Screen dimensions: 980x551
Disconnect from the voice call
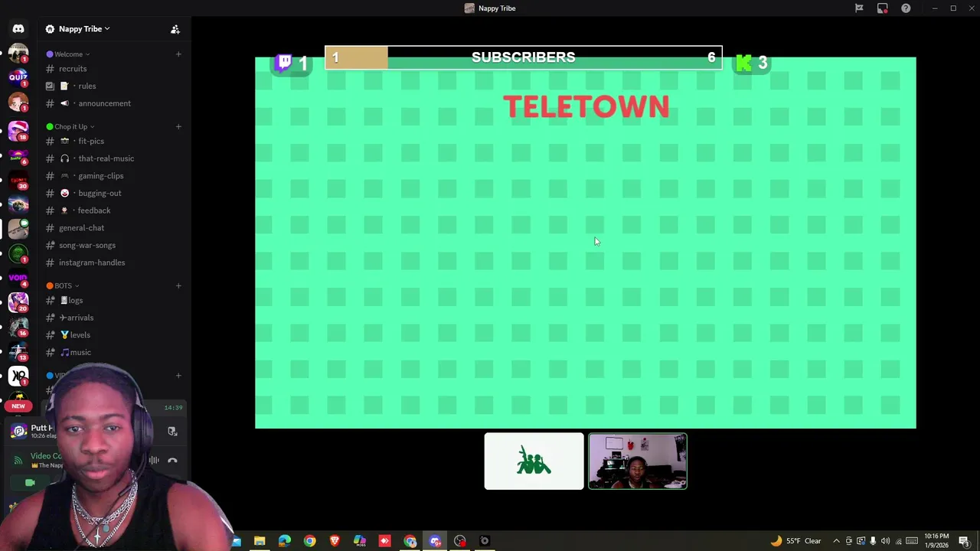172,460
